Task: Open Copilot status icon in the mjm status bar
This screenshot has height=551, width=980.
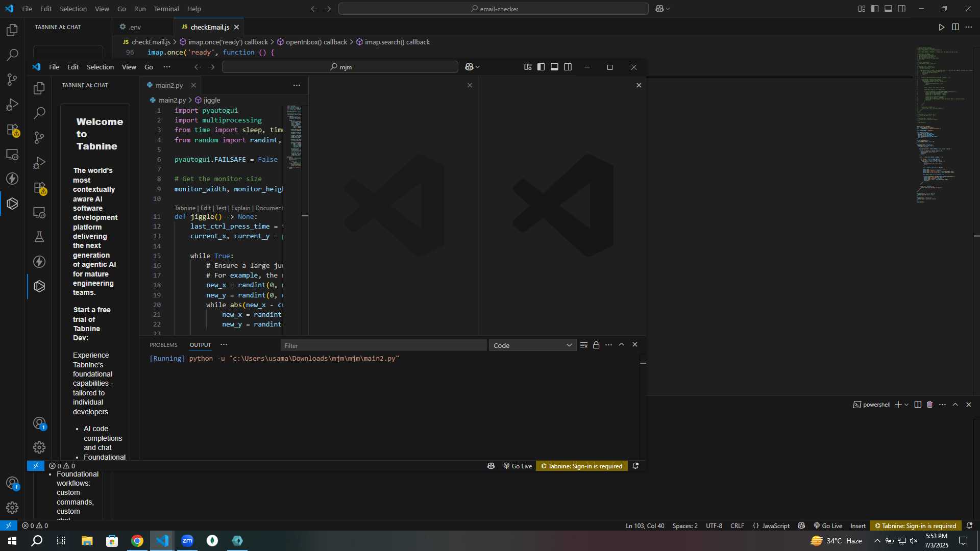Action: (x=491, y=466)
